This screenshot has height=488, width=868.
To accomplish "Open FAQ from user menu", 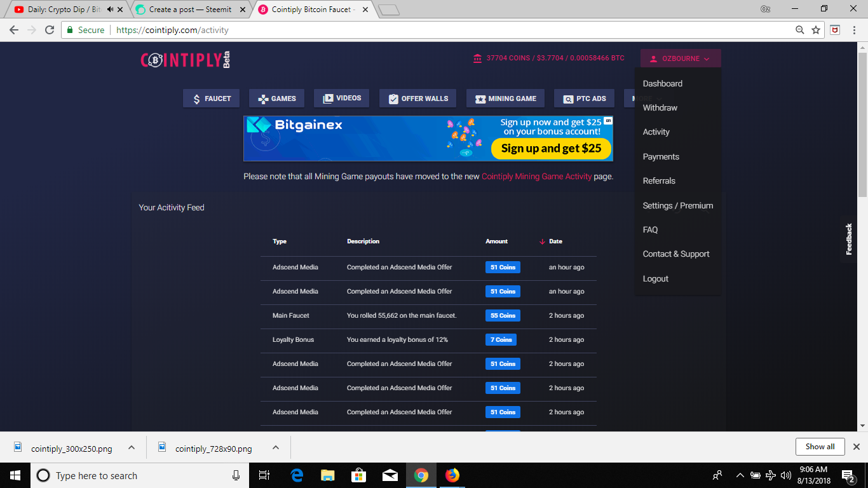I will click(650, 230).
